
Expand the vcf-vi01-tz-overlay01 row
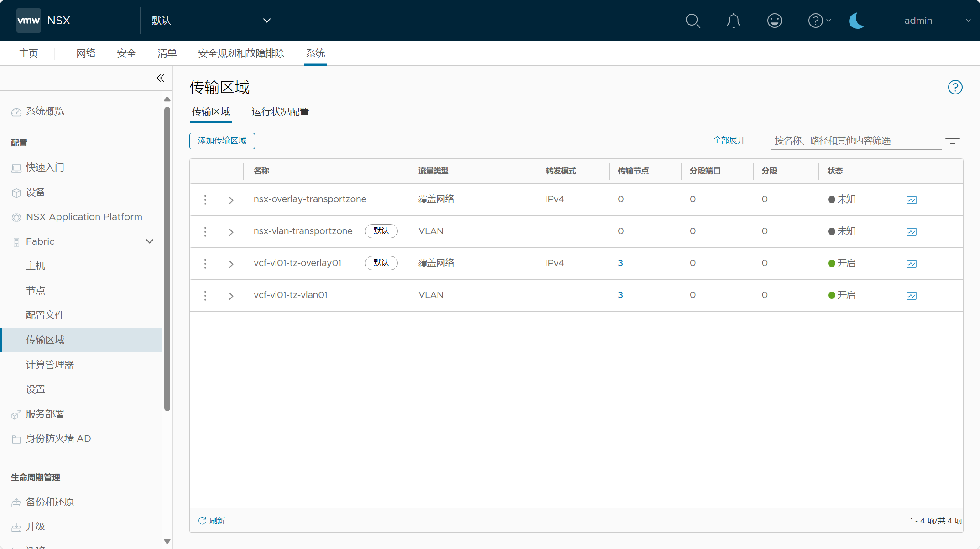pos(231,264)
